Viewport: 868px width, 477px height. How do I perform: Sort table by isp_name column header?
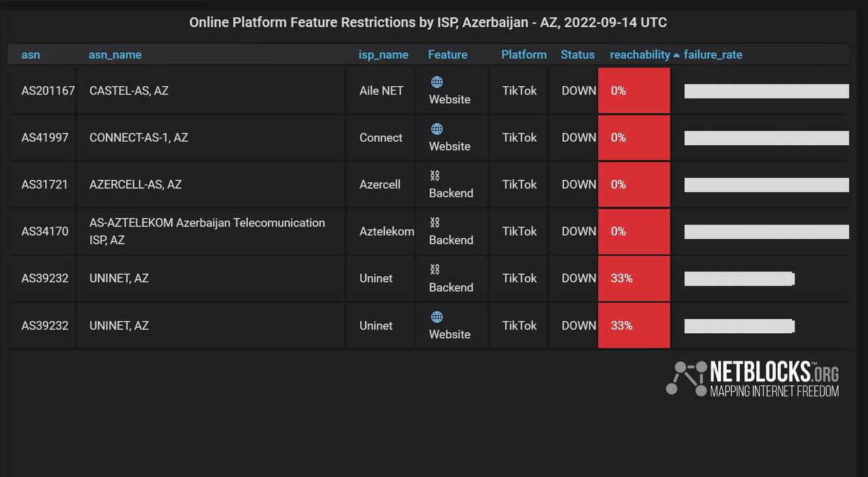coord(383,55)
